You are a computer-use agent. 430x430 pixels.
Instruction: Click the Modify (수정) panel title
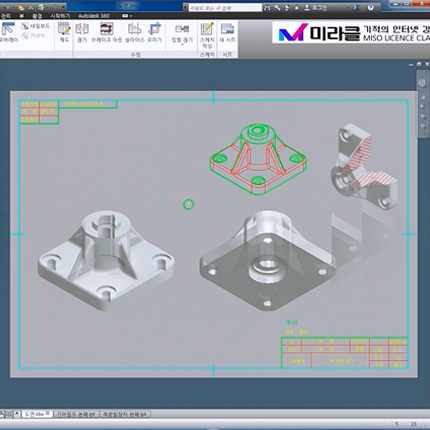coord(135,54)
